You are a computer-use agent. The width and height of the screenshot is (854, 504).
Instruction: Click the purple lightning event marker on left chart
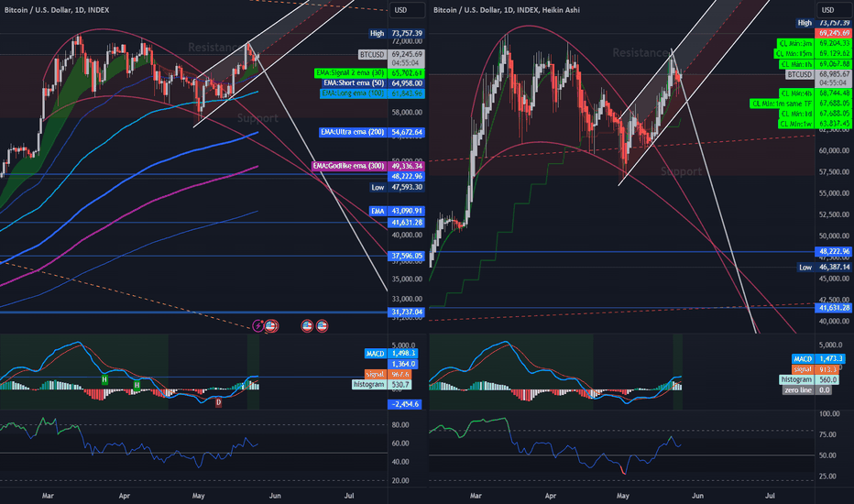257,326
